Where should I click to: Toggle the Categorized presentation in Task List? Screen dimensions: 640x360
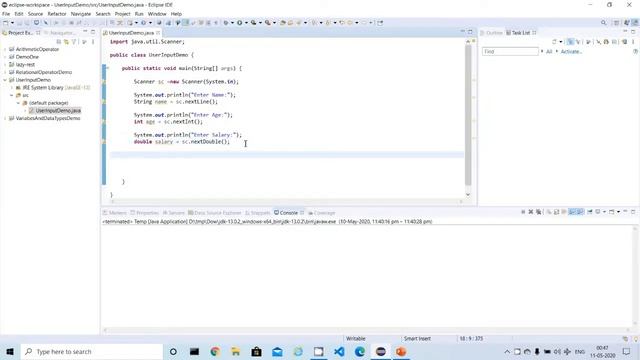pyautogui.click(x=570, y=42)
